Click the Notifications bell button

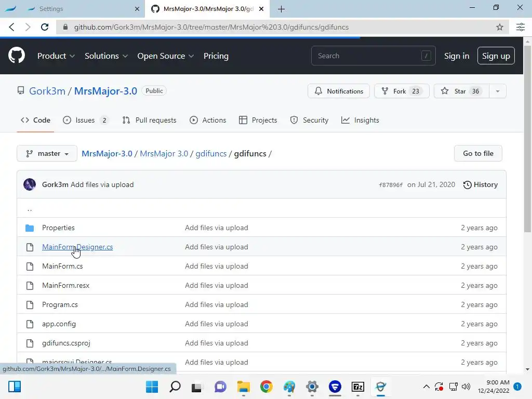[x=339, y=91]
